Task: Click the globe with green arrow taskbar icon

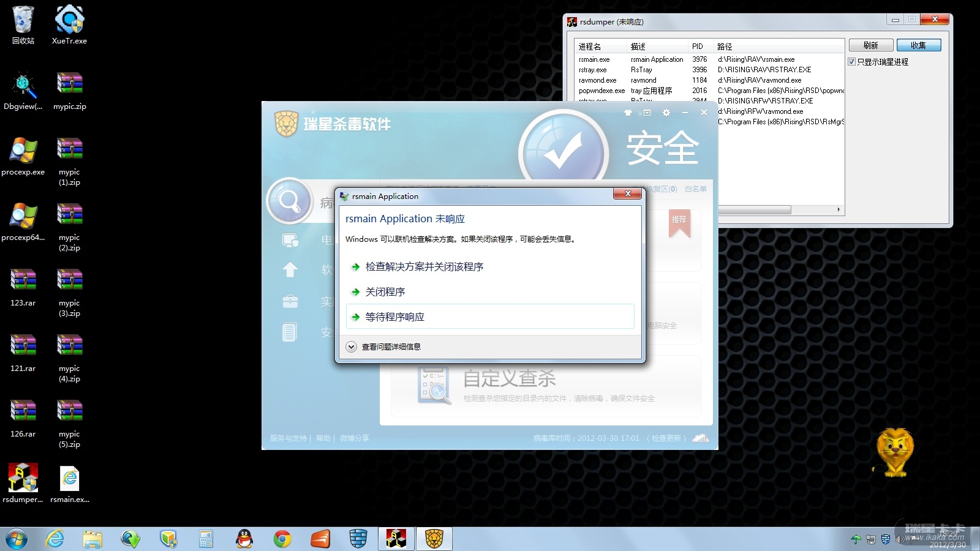Action: point(130,539)
